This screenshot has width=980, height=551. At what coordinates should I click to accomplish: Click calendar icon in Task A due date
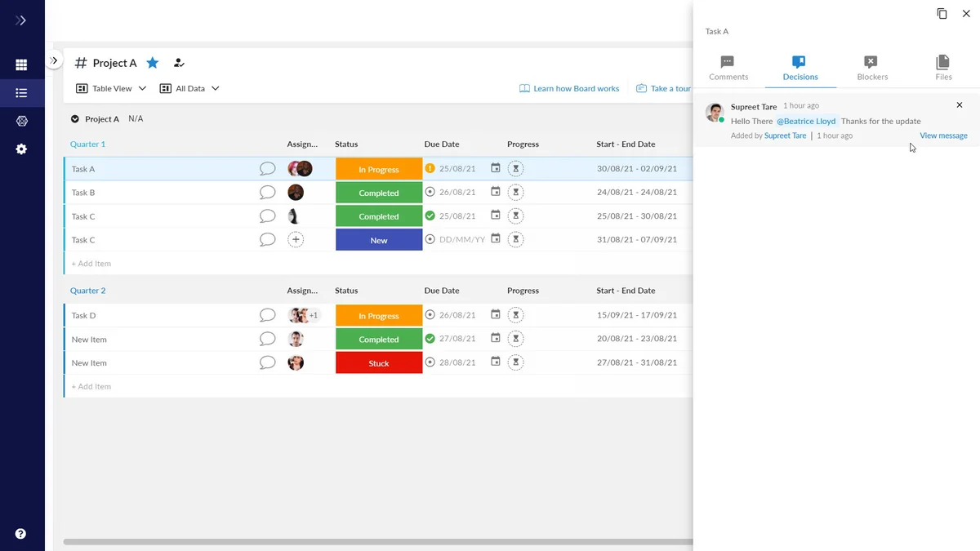496,168
